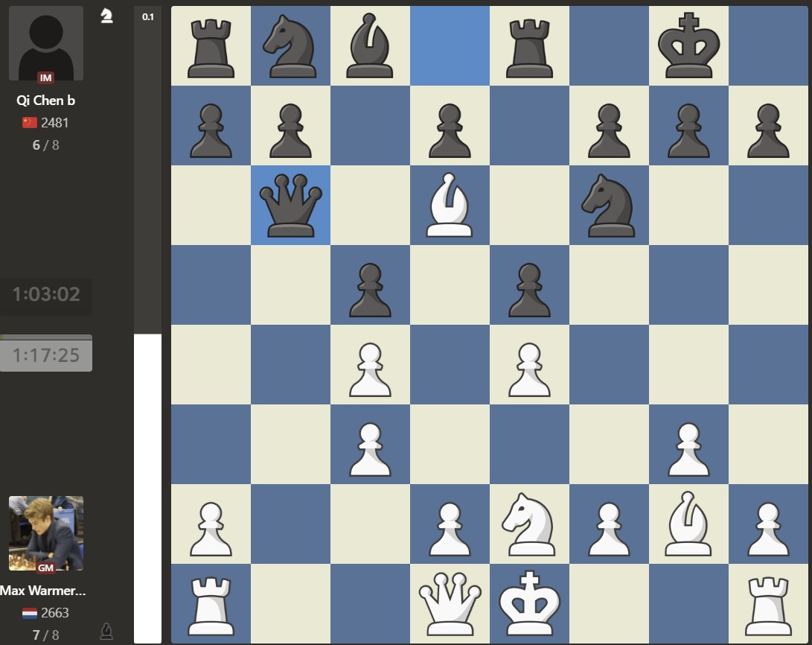Click the GM title badge on Warmerdam's photo
This screenshot has height=645, width=812.
coord(46,567)
